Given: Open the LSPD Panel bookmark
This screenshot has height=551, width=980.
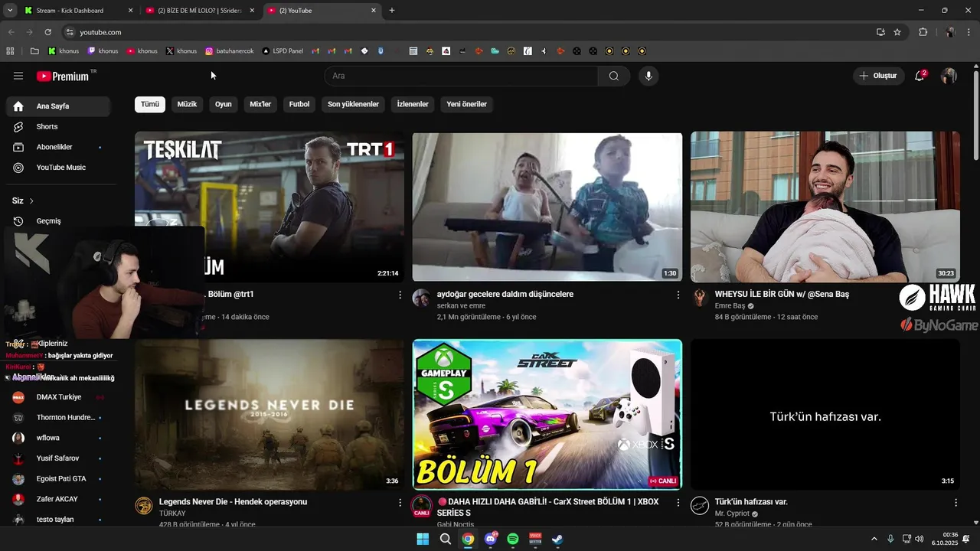Looking at the screenshot, I should point(283,51).
